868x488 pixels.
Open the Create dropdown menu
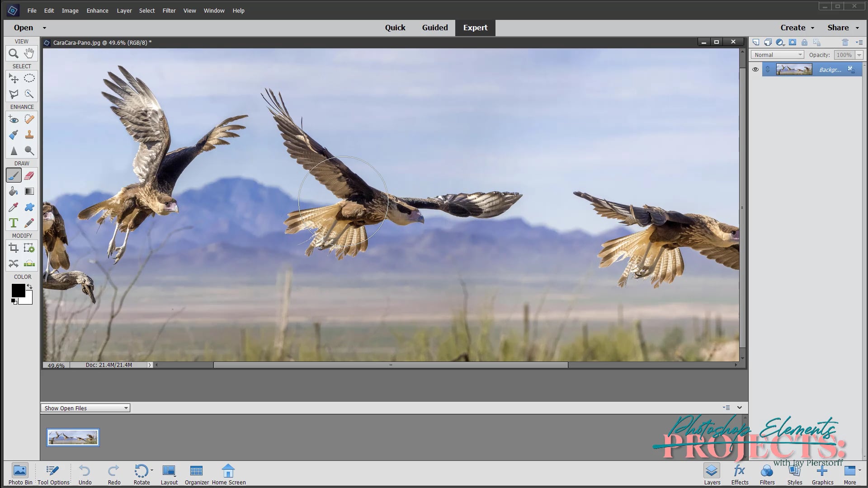(x=797, y=28)
